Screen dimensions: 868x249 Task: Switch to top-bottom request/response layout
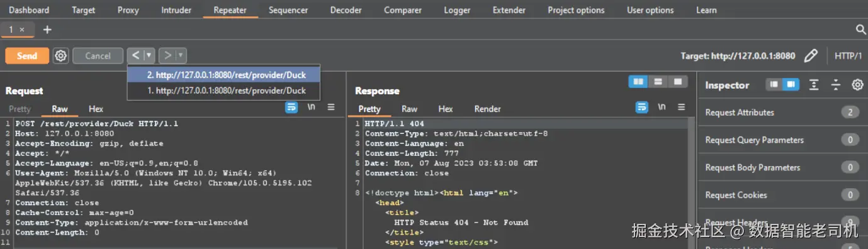(658, 82)
